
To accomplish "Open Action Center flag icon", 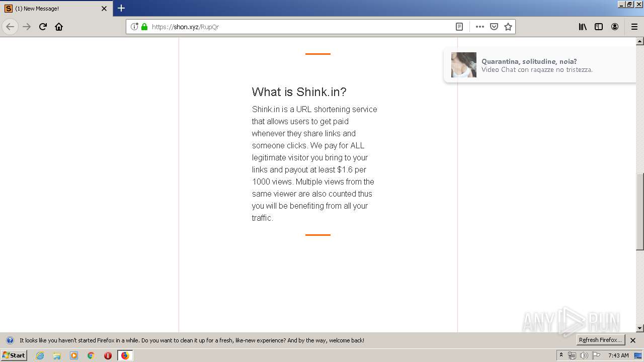I will point(596,355).
